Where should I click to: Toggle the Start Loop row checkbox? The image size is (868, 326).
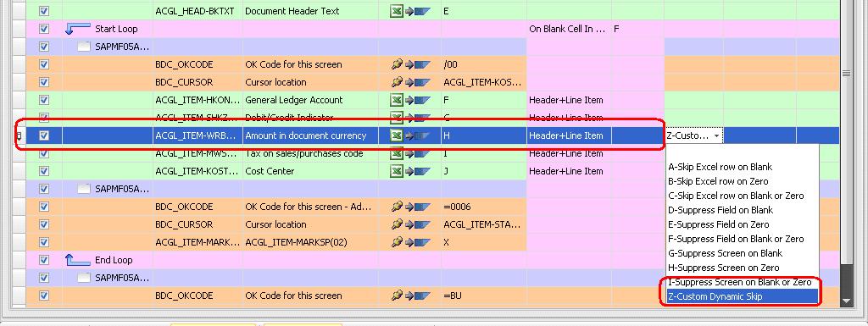click(44, 29)
